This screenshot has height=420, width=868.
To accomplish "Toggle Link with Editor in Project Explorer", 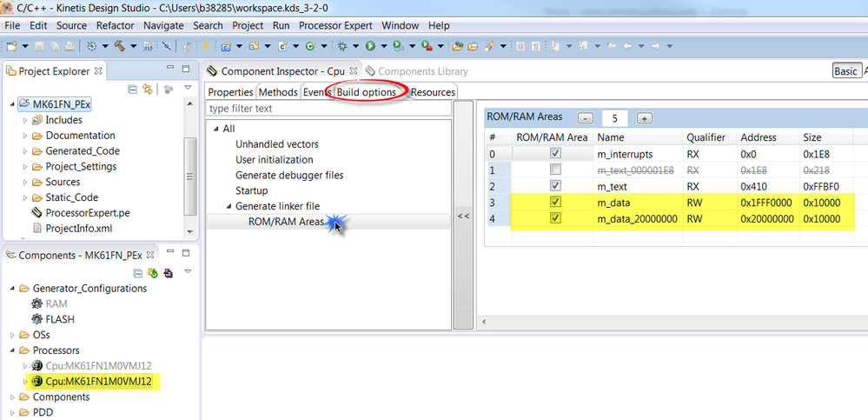I will pos(147,90).
